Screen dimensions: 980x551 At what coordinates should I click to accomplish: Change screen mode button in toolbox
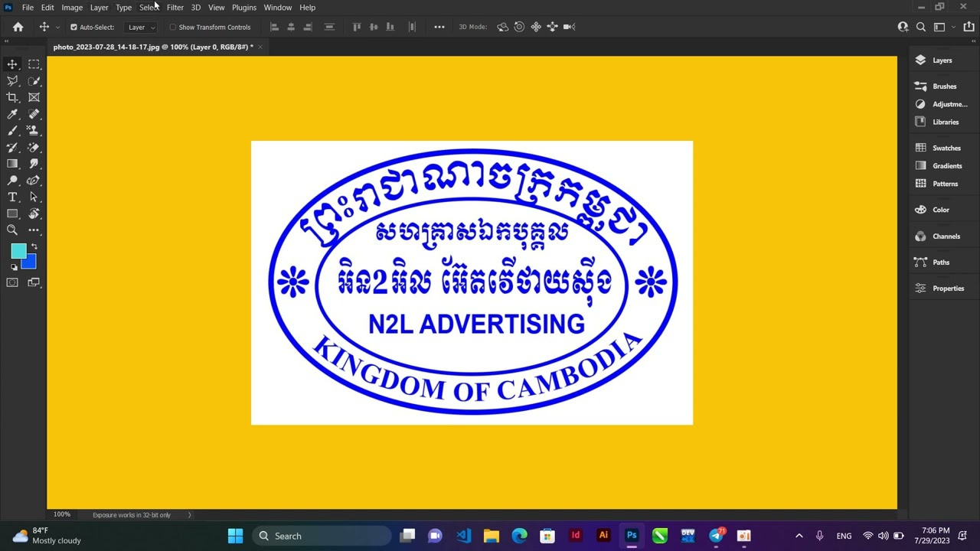coord(34,282)
